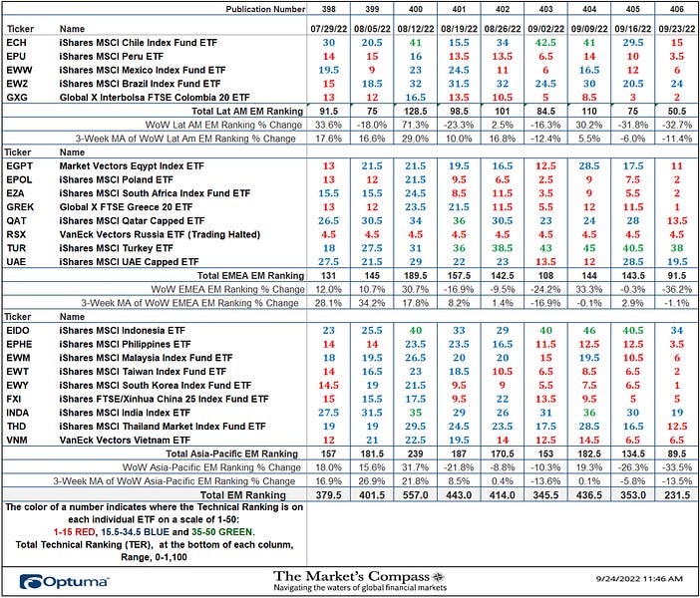Screen dimensions: 700x598
Task: Select the EZA ticker cell
Action: click(15, 193)
